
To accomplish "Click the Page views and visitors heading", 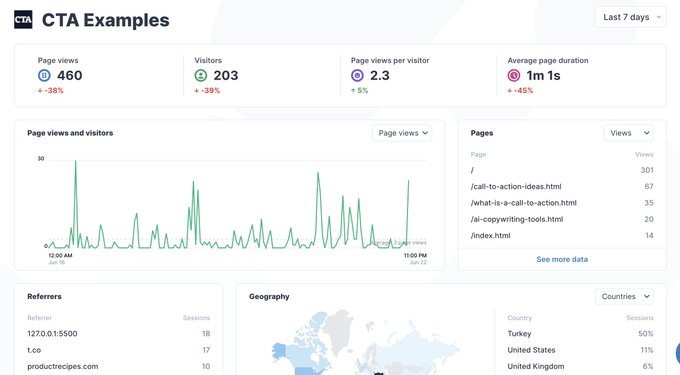I will pyautogui.click(x=70, y=133).
